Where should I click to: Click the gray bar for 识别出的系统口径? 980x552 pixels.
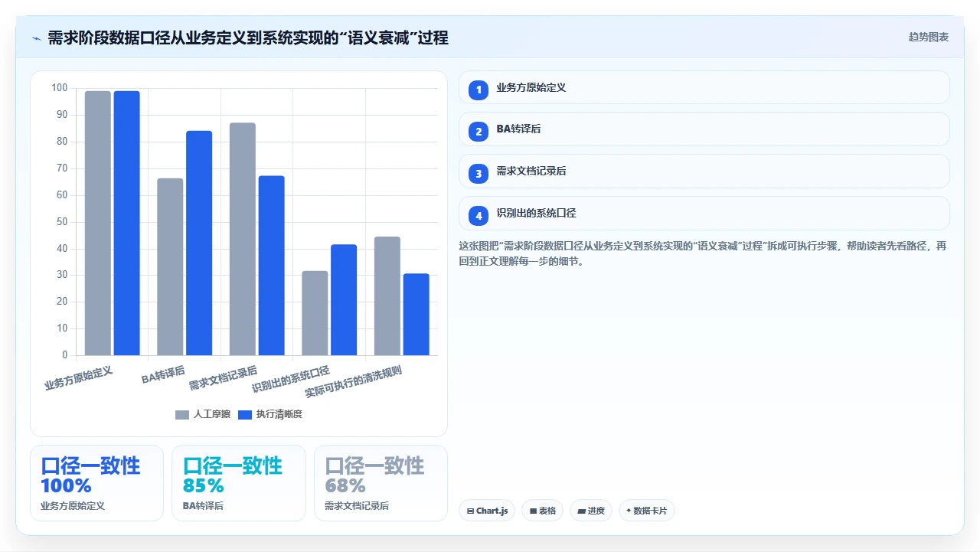point(315,313)
